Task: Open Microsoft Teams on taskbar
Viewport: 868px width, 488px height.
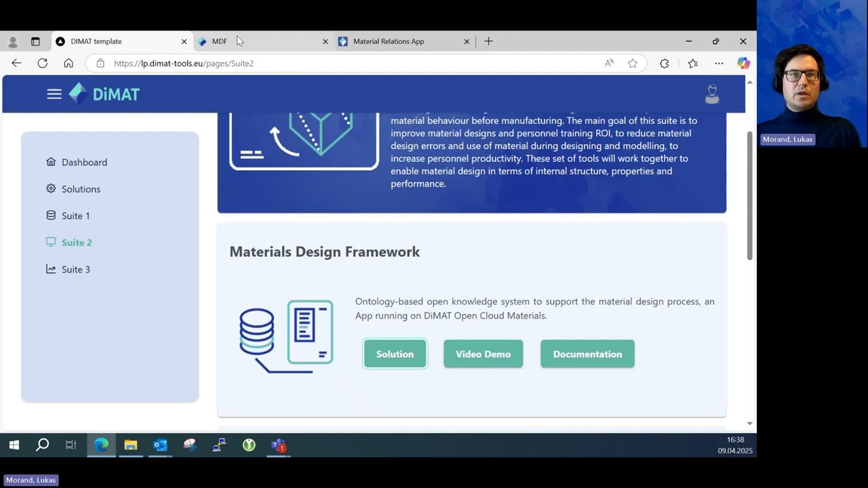Action: [279, 445]
